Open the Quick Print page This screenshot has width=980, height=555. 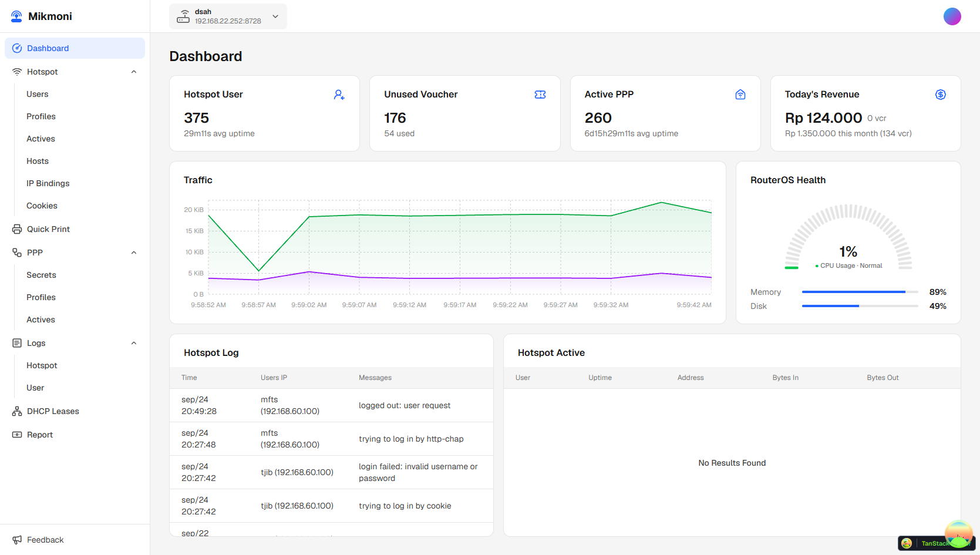48,229
